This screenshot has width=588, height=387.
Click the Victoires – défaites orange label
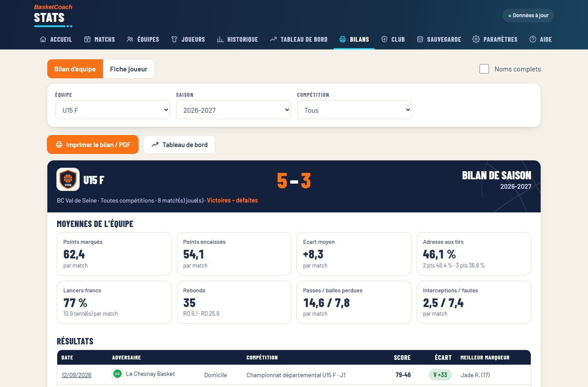(232, 200)
